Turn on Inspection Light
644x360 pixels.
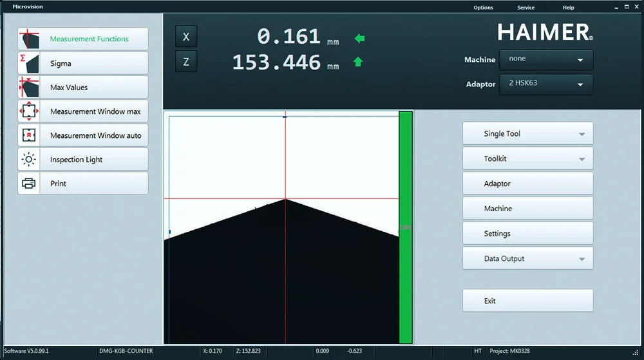(x=83, y=159)
